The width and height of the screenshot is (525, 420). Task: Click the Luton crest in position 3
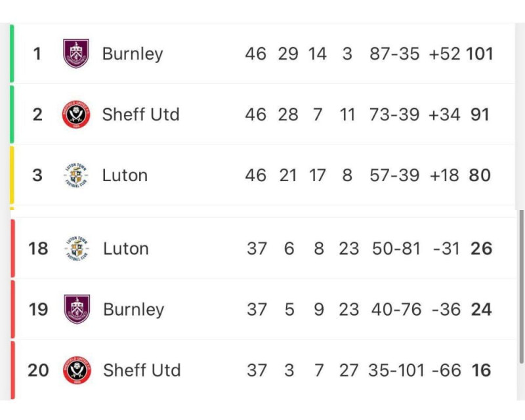pyautogui.click(x=76, y=175)
